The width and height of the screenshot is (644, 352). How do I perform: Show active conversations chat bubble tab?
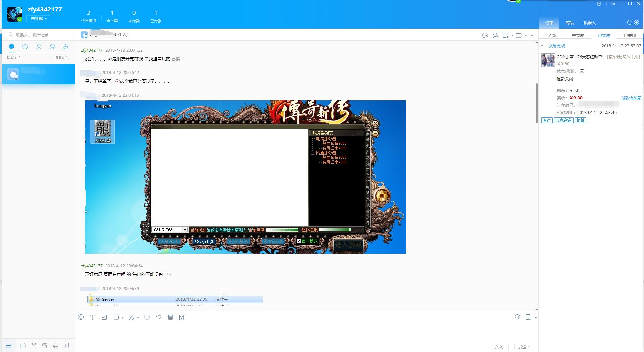pyautogui.click(x=12, y=47)
